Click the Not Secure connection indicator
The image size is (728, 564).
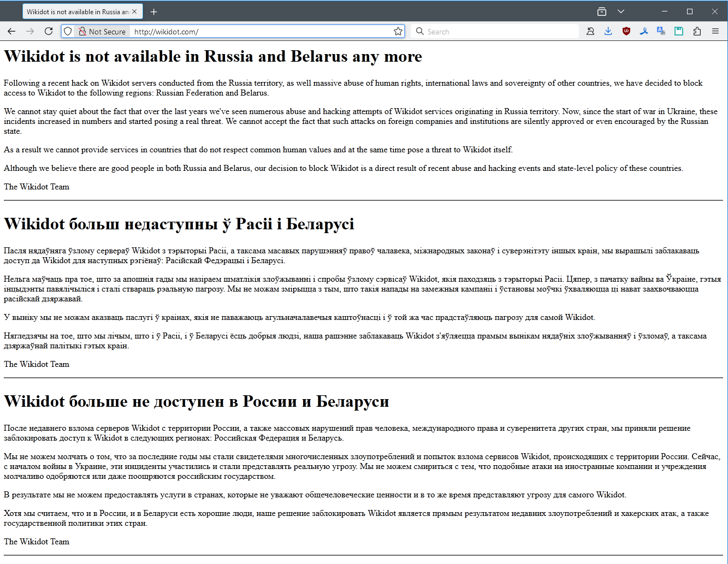click(x=102, y=32)
